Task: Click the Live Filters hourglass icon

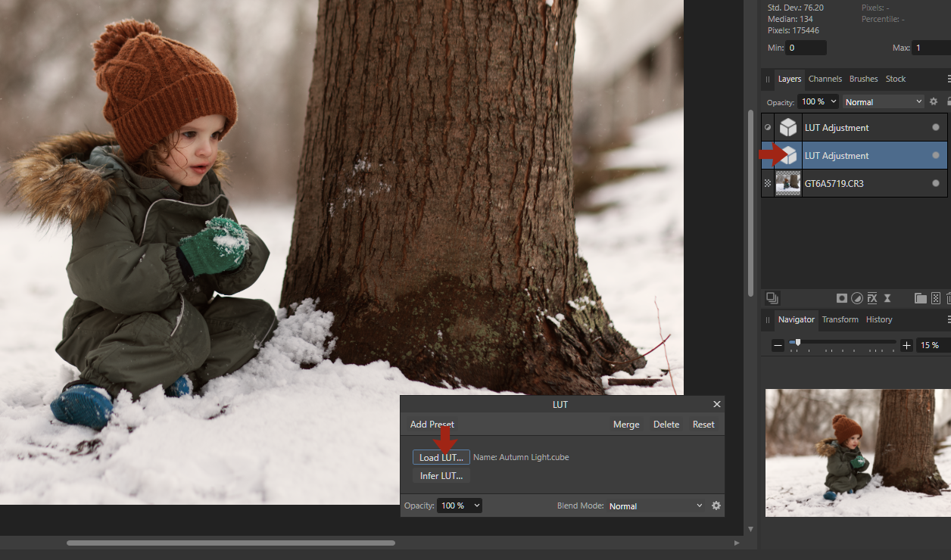Action: point(887,298)
